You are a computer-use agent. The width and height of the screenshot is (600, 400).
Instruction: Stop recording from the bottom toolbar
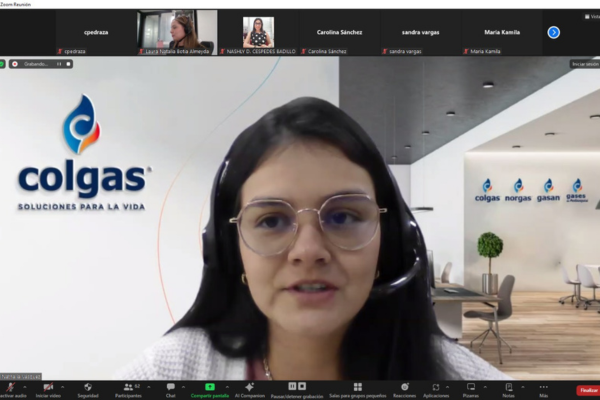(302, 386)
